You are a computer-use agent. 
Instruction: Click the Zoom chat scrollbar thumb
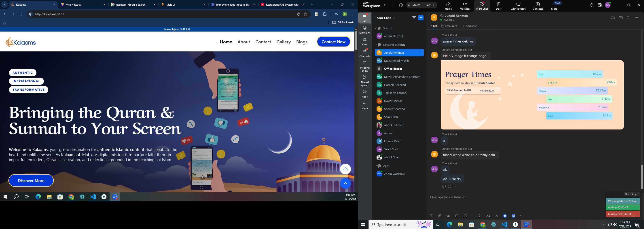click(x=642, y=177)
